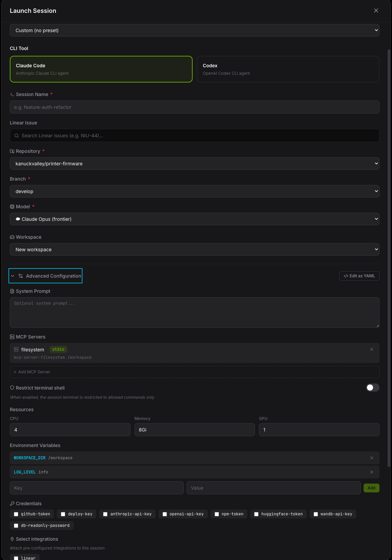Open the Repository dropdown

tap(195, 164)
